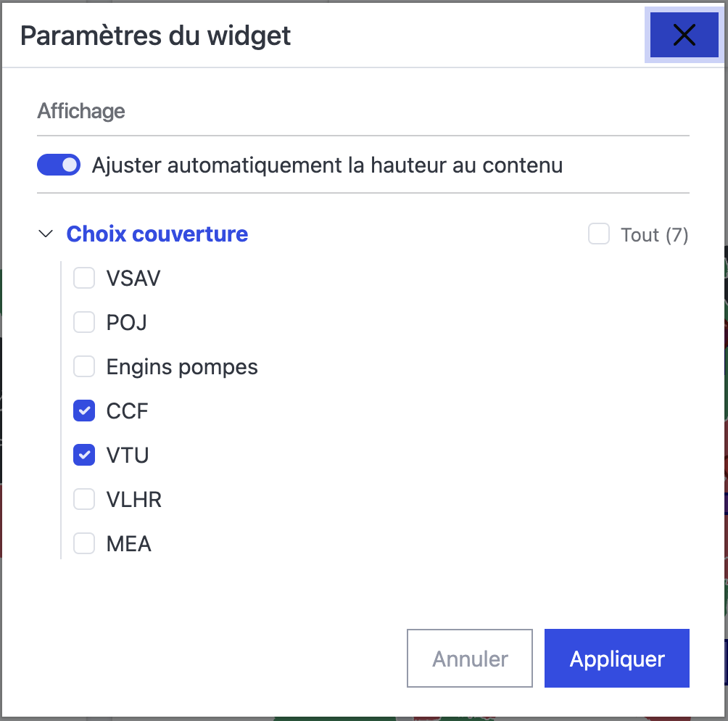Disable the VTU checkbox

pyautogui.click(x=85, y=456)
